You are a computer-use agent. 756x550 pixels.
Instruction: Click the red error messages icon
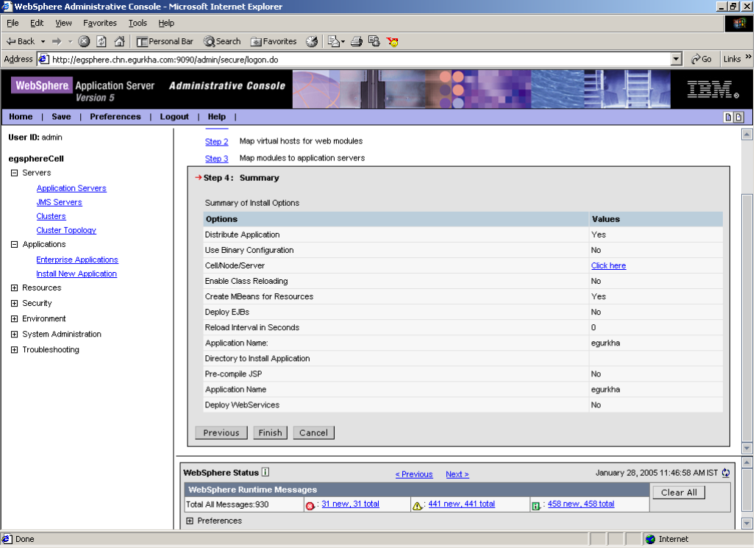coord(310,506)
